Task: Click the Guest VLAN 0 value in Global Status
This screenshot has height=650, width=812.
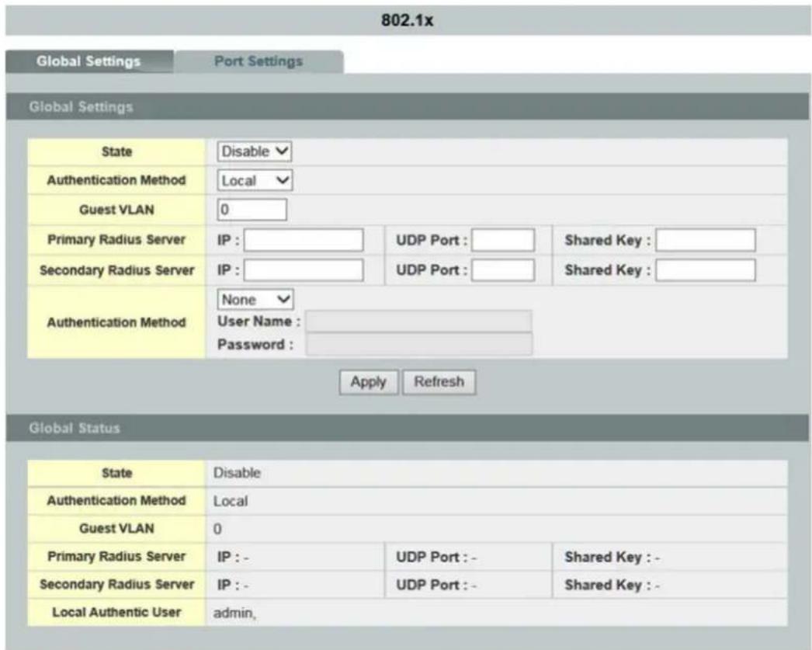Action: 217,530
